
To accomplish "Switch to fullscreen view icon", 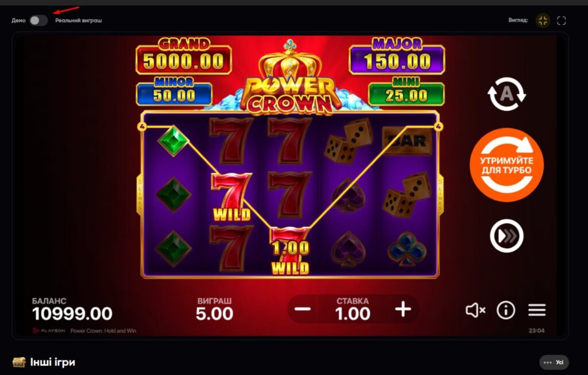I will point(562,21).
